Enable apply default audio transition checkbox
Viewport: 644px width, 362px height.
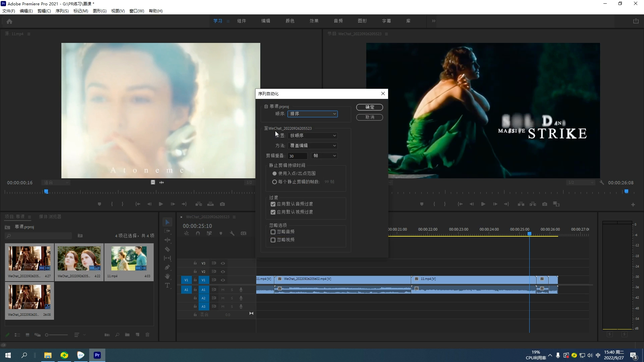click(273, 204)
